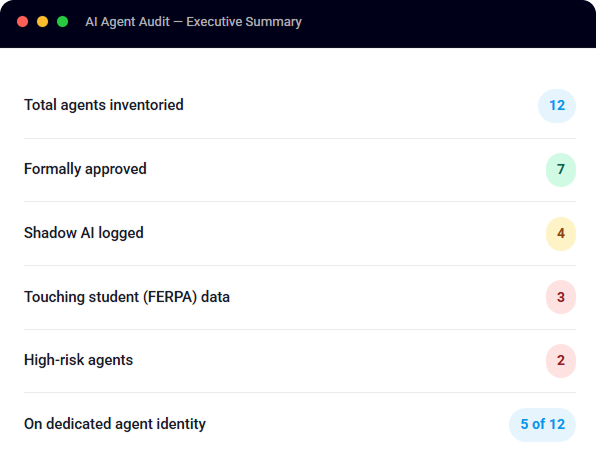Select Touching student (FERPA) data label

click(x=127, y=297)
